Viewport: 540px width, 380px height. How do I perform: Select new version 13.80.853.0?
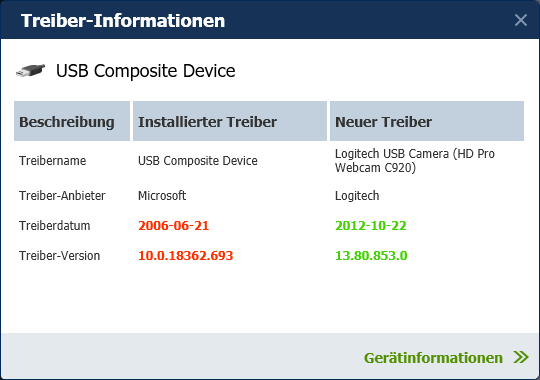371,256
